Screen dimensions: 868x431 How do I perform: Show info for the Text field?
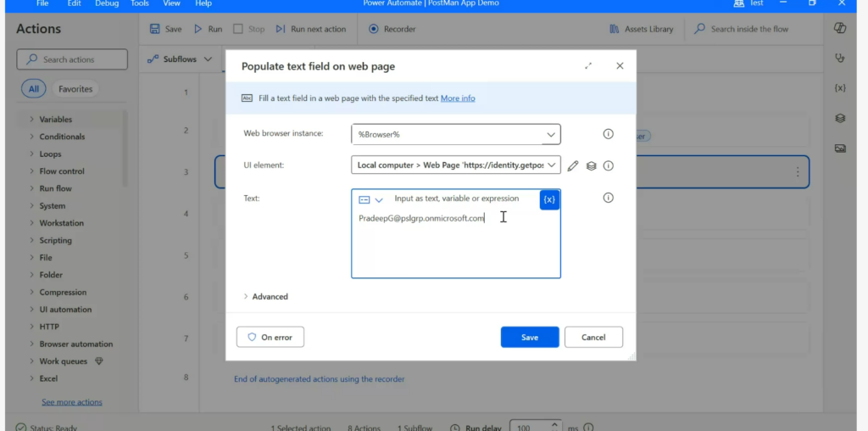point(608,198)
